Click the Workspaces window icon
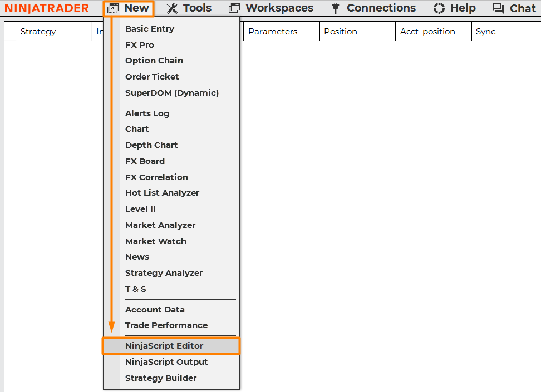Screen dimensions: 541x392 (234, 8)
